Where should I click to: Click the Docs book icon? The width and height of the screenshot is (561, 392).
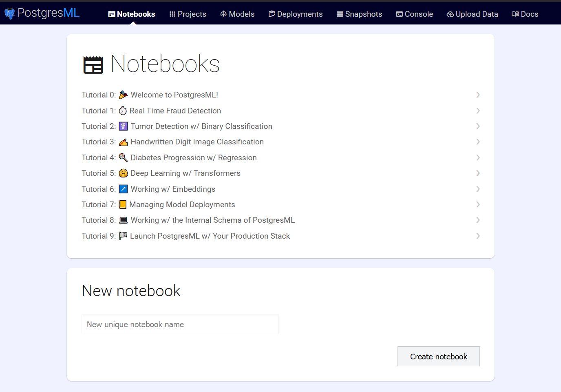coord(515,14)
